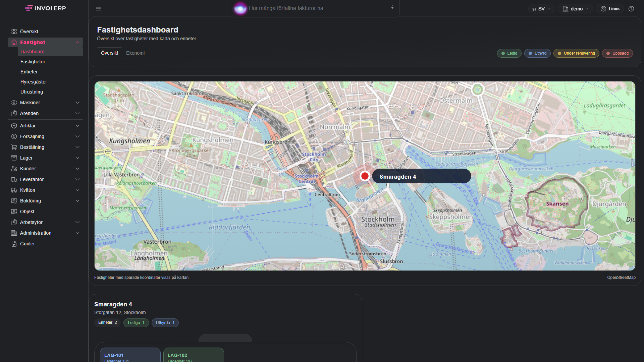644x362 pixels.
Task: Switch to the Översikt tab
Action: (x=109, y=53)
